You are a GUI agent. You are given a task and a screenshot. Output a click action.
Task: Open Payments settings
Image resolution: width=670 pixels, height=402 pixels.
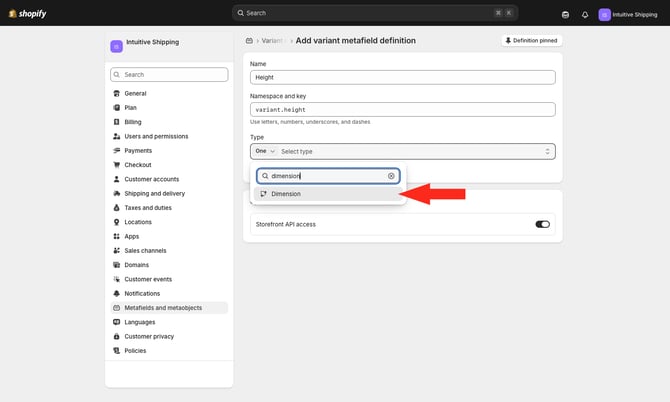(138, 150)
